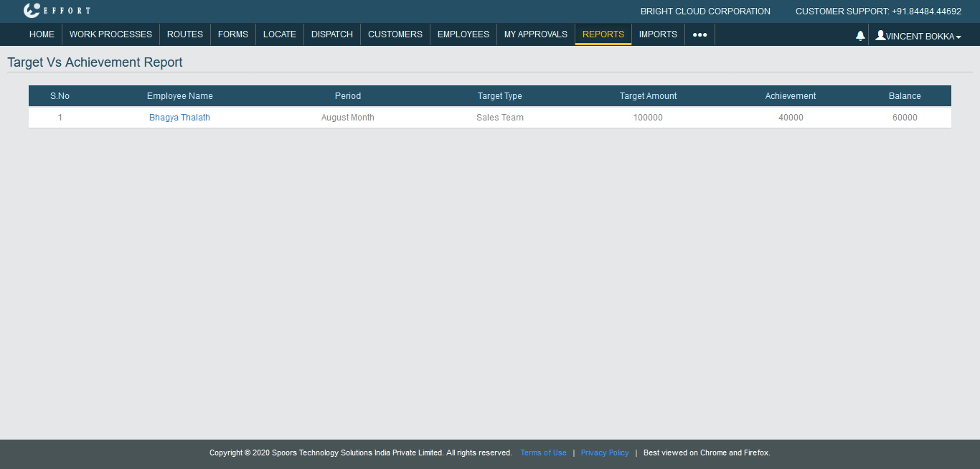Screen dimensions: 980x469
Task: Open the FORMS menu
Action: pyautogui.click(x=233, y=34)
